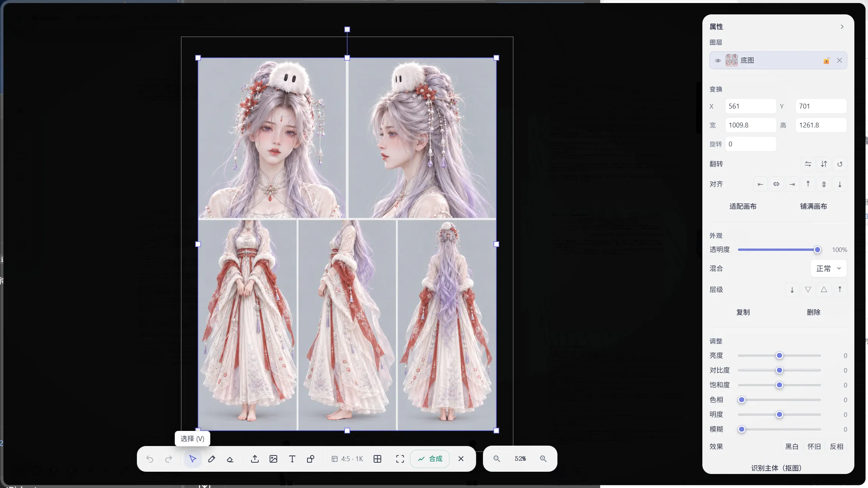Click the 旋转 rotation input field
Viewport: 868px width, 488px height.
pos(750,144)
